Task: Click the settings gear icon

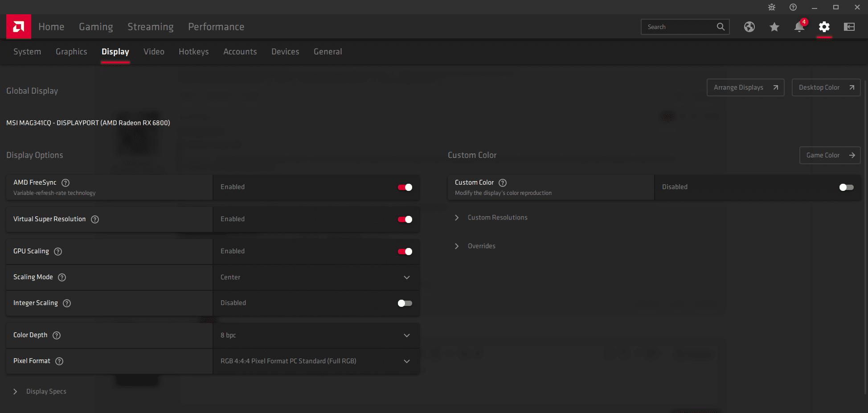Action: (x=824, y=27)
